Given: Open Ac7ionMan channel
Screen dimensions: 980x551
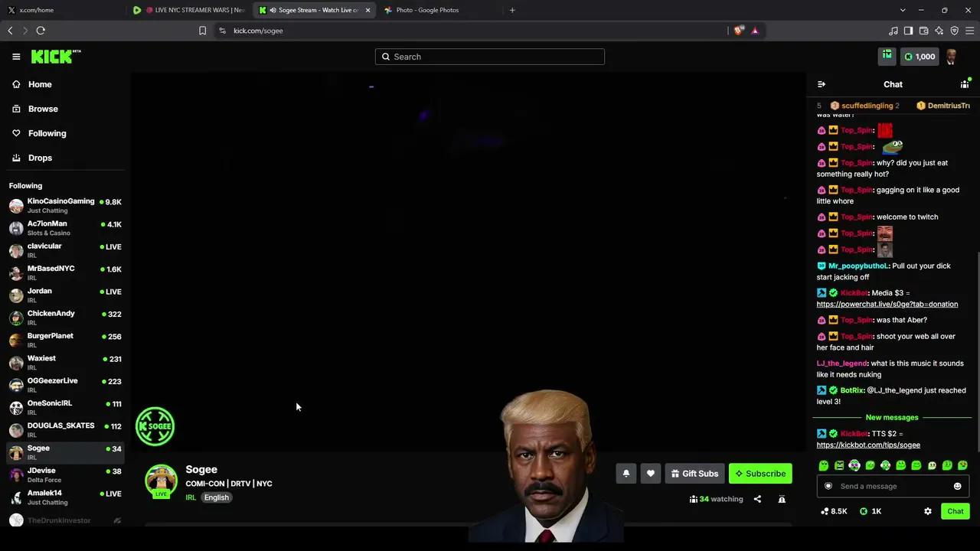Looking at the screenshot, I should [65, 228].
